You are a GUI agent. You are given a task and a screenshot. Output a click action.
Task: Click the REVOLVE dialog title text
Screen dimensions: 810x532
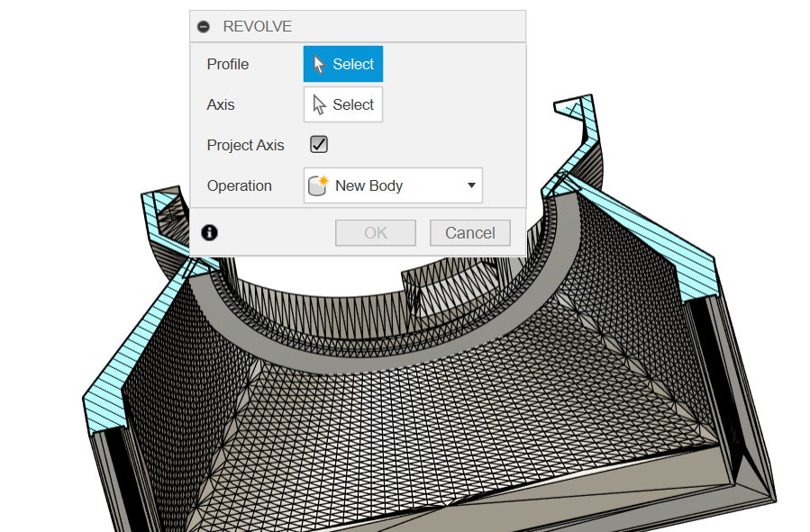pyautogui.click(x=258, y=26)
